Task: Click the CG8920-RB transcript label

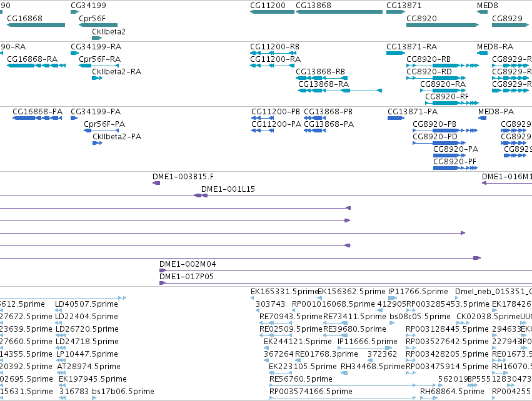Action: (428, 59)
